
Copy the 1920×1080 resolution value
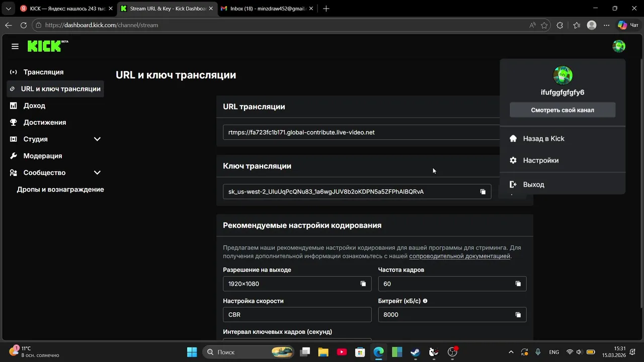coord(363,284)
